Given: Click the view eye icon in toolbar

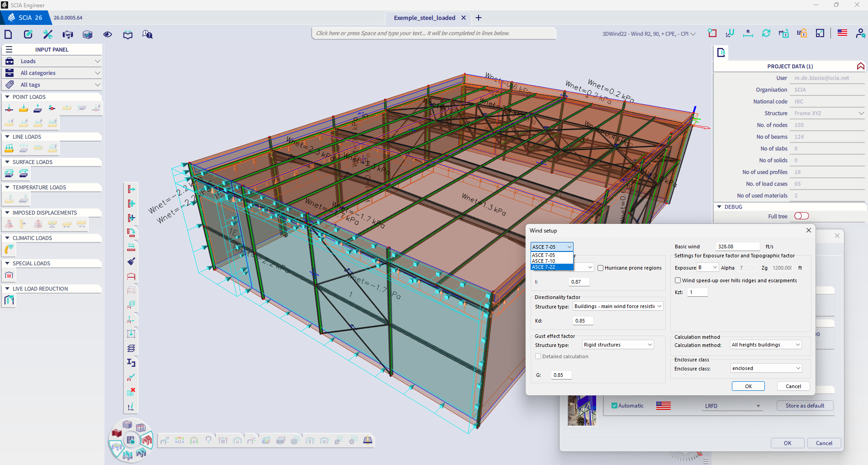Looking at the screenshot, I should pos(108,34).
